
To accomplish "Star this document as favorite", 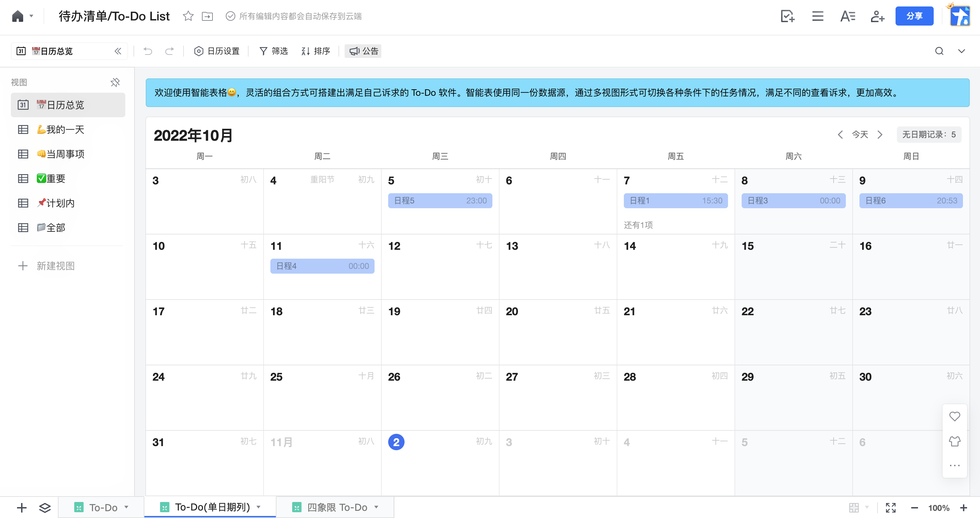I will coord(188,16).
